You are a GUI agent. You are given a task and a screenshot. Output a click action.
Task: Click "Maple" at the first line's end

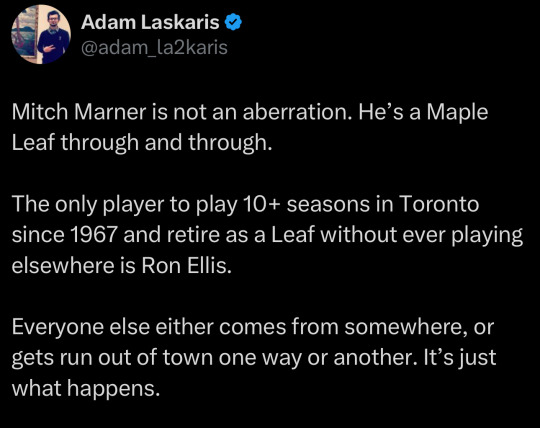point(457,112)
